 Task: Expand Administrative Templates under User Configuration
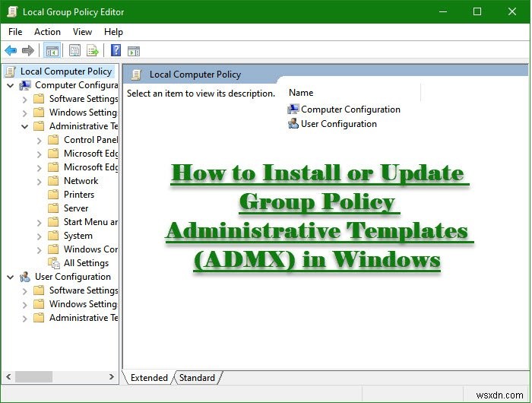click(25, 319)
